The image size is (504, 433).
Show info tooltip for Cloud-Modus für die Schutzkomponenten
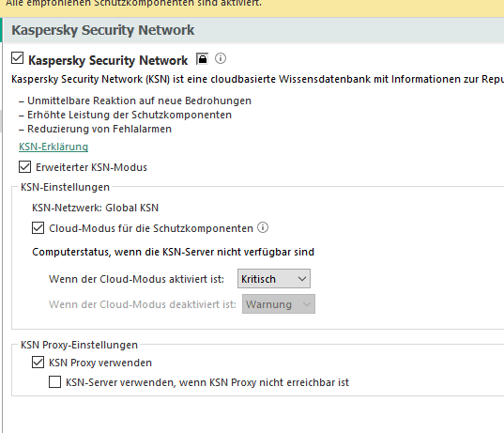[263, 227]
